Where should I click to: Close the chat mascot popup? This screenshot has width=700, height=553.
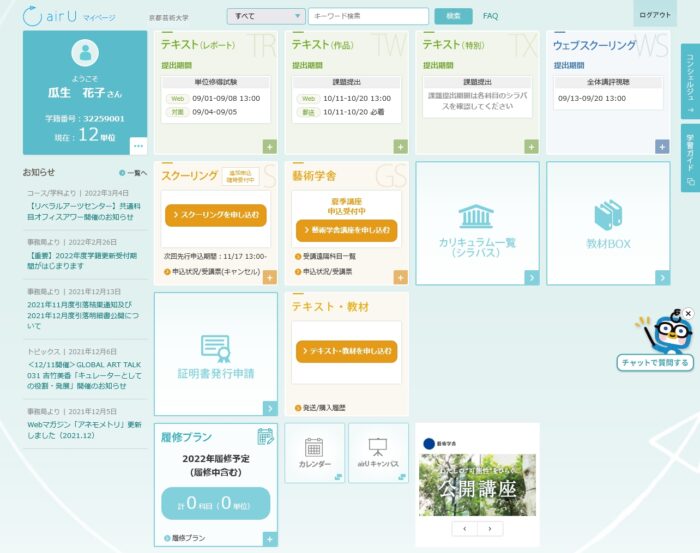(x=687, y=314)
